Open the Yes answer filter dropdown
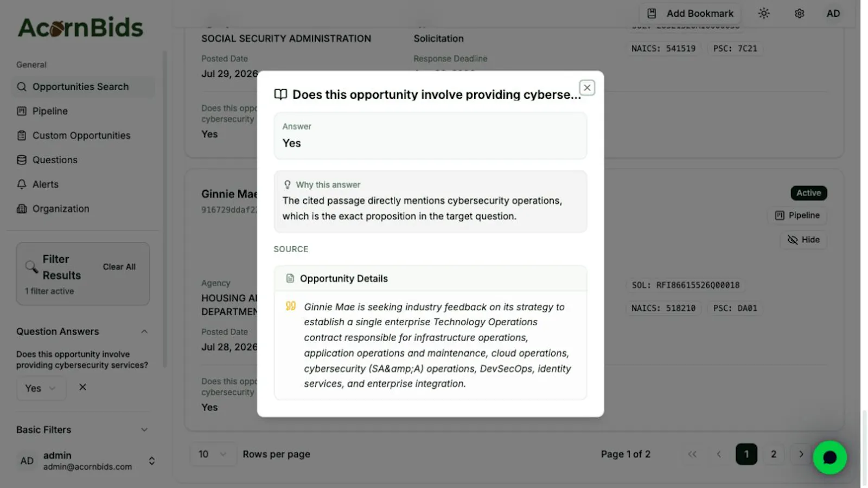This screenshot has height=488, width=868. click(x=41, y=388)
